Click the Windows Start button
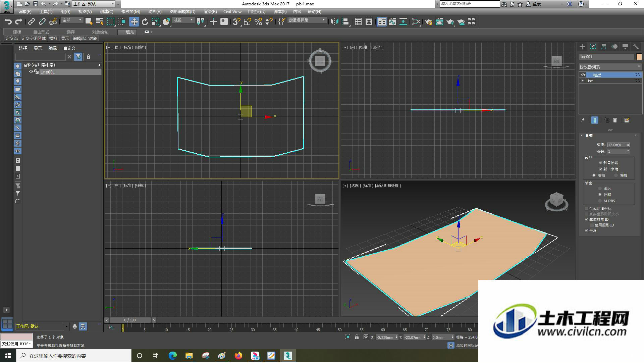 pos(8,356)
